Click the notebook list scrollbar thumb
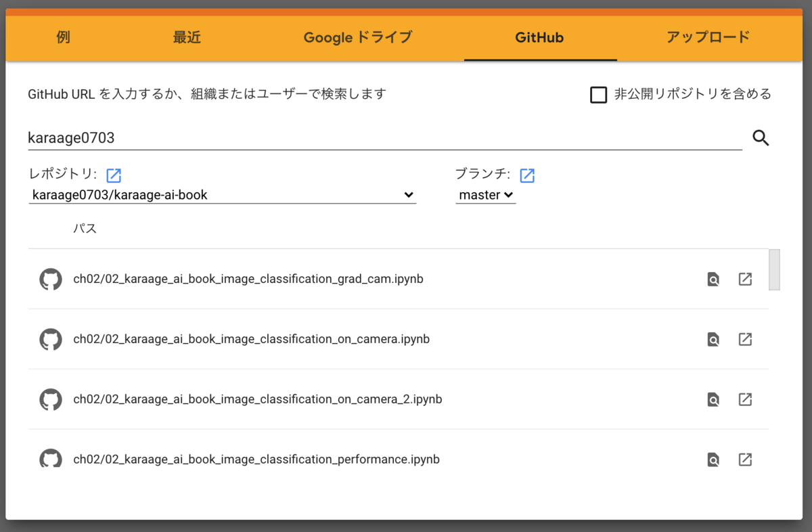 (774, 269)
